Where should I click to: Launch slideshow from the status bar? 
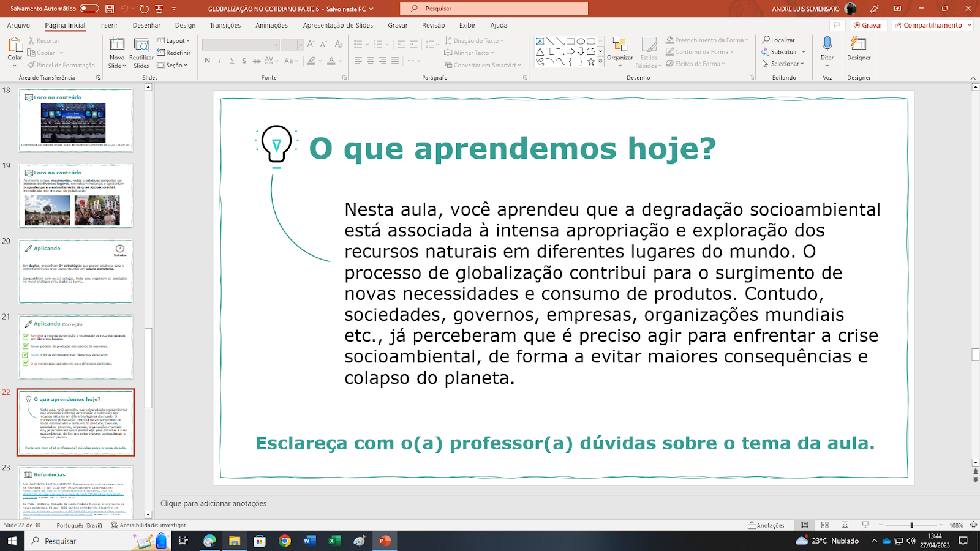pos(865,525)
